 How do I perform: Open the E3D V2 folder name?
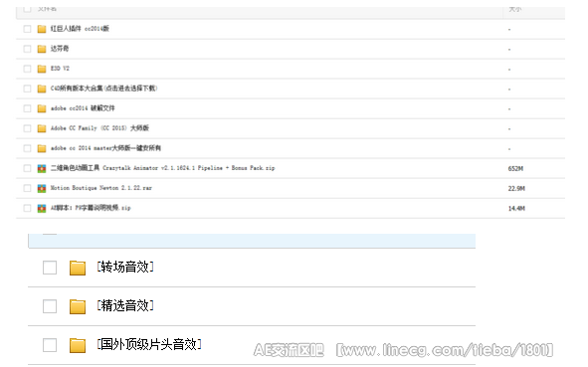[x=60, y=69]
